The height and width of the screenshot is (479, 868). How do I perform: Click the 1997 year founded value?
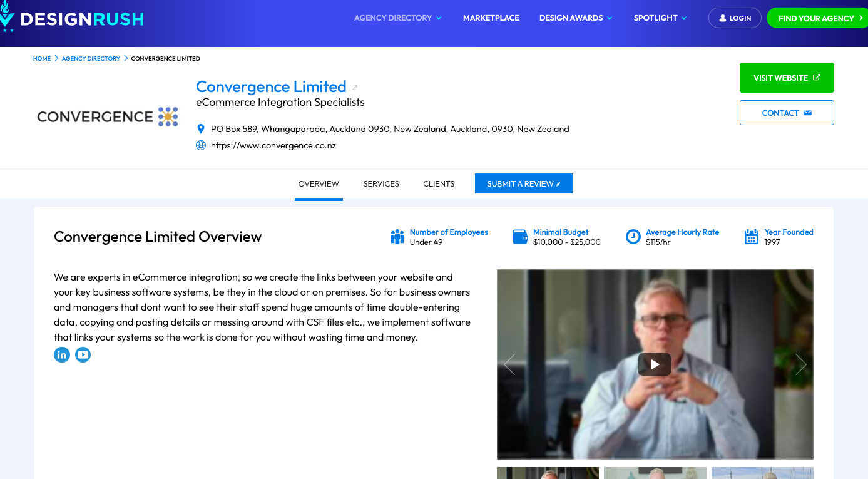(772, 242)
